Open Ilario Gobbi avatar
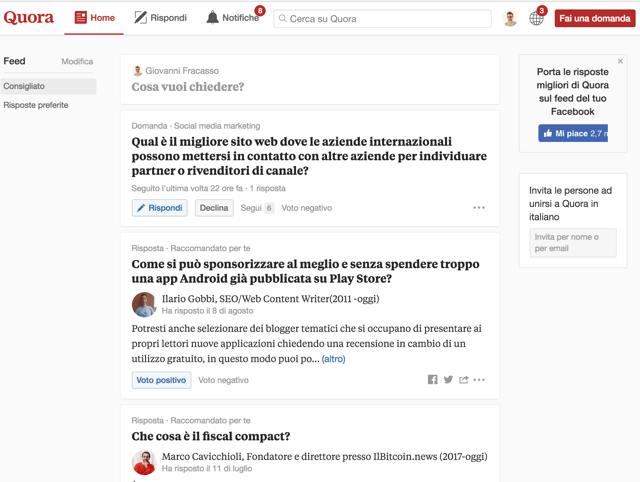The width and height of the screenshot is (640, 482). pos(144,304)
